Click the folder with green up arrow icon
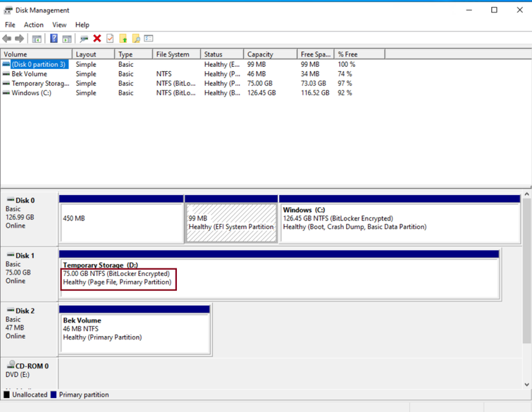 click(123, 39)
